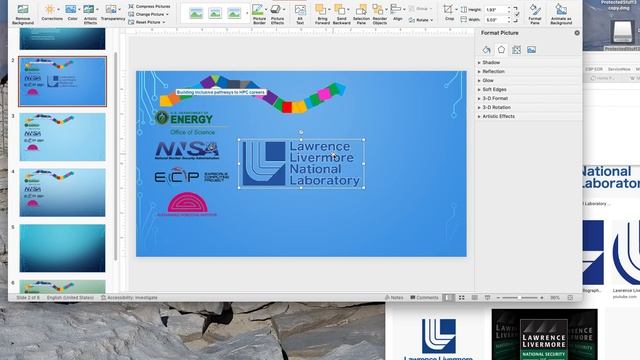
Task: Switch to Fill & Line tab in Format Picture
Action: pyautogui.click(x=486, y=50)
